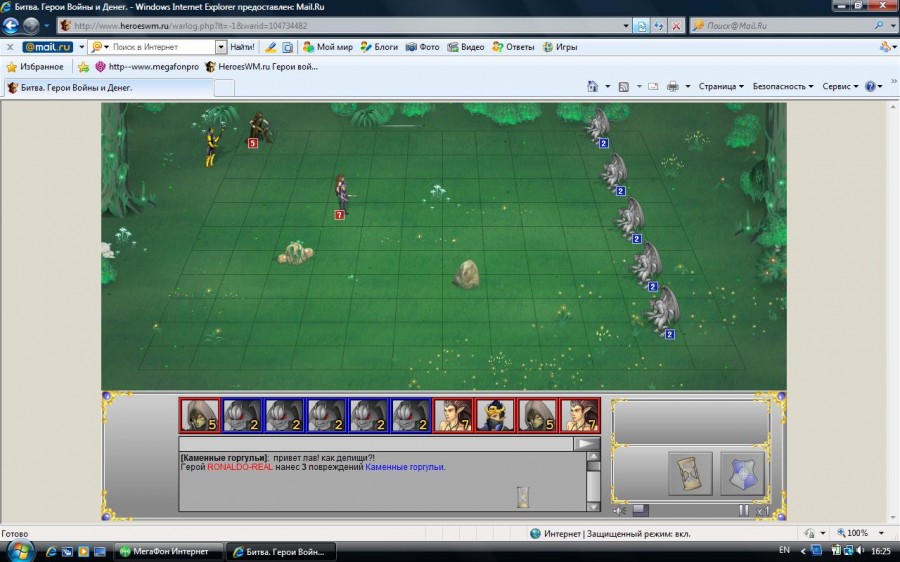Open search provider dropdown arrow

[x=893, y=26]
